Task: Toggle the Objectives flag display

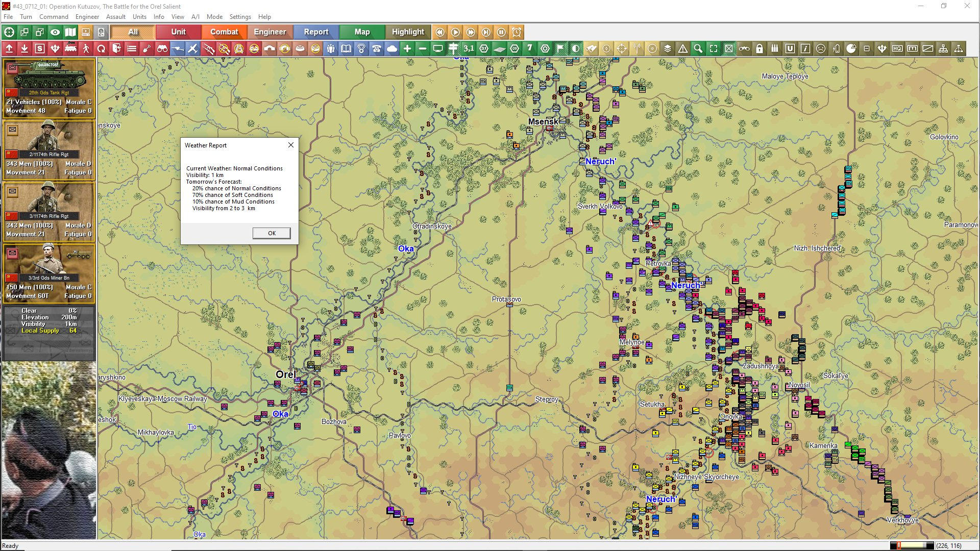Action: click(x=560, y=48)
